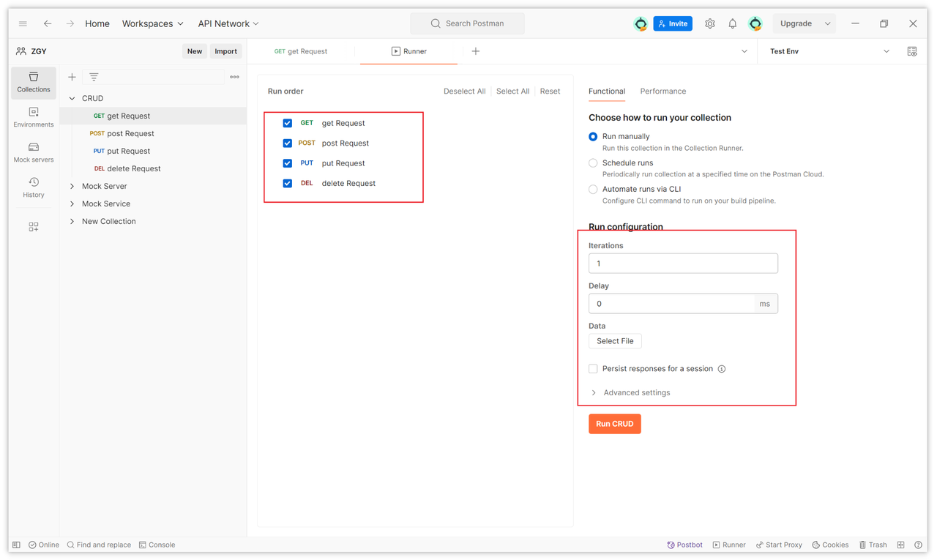Open the settings gear icon
The image size is (937, 560).
pyautogui.click(x=709, y=23)
